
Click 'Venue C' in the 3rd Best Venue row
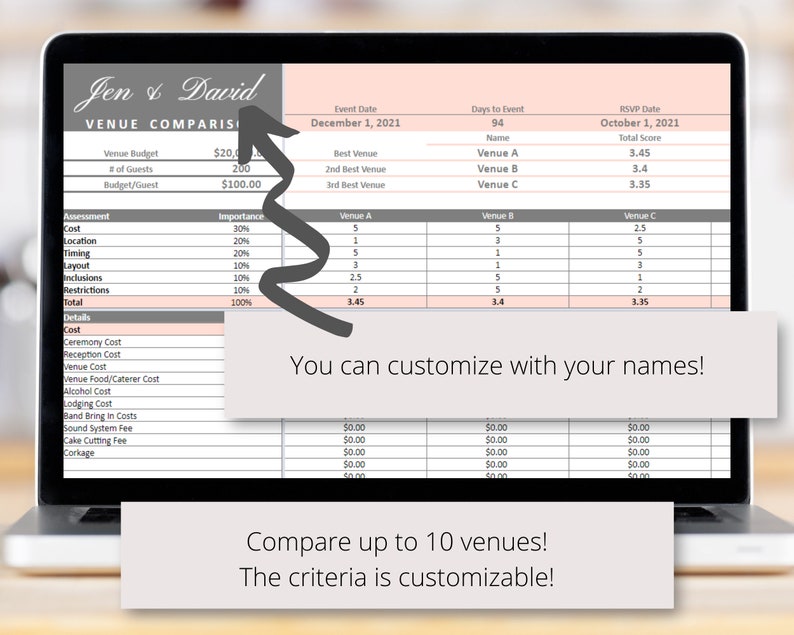[x=498, y=184]
